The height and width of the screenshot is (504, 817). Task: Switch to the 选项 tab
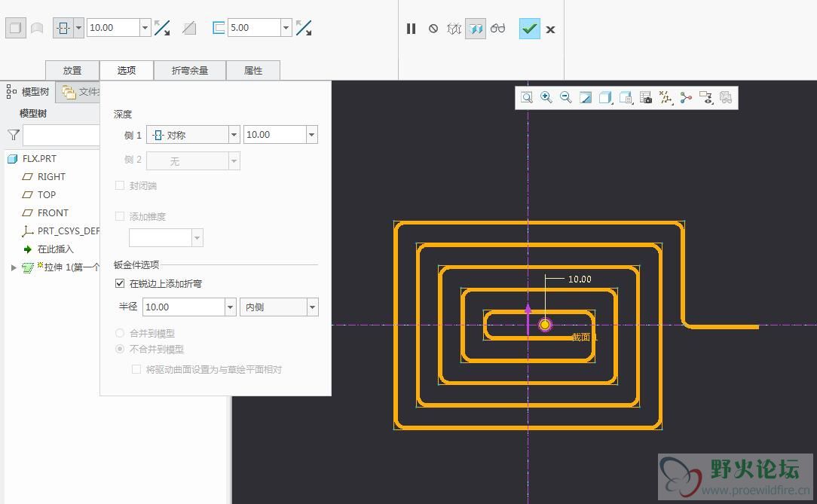(127, 70)
